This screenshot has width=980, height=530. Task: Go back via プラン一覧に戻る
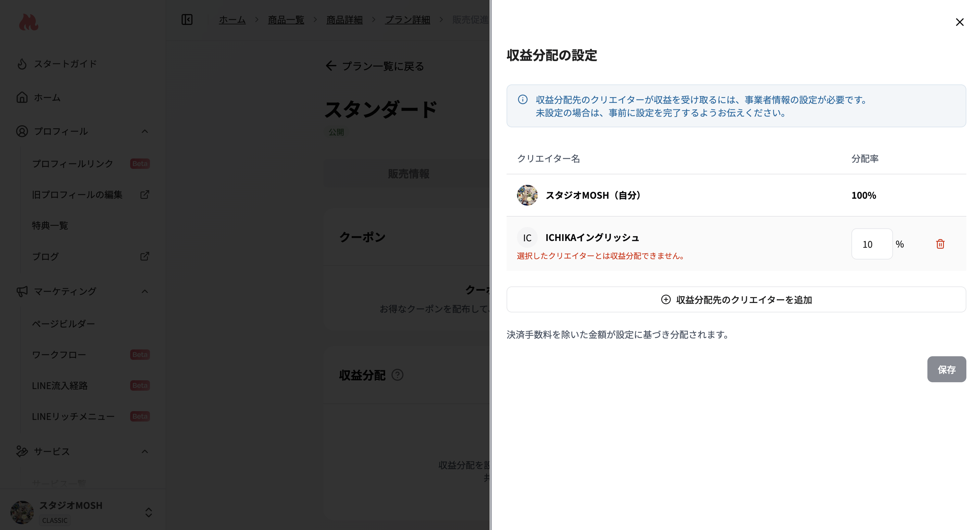(375, 66)
